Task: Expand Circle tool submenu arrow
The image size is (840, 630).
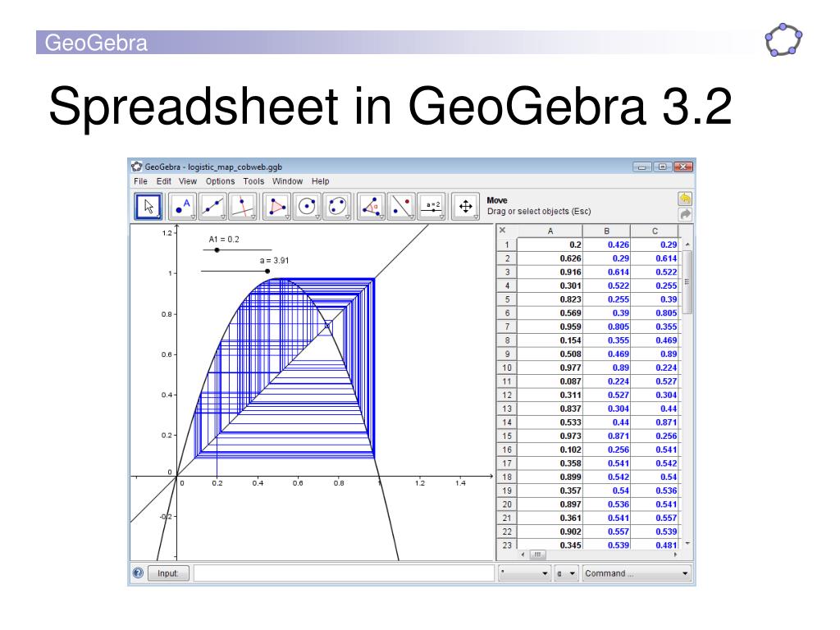Action: click(317, 217)
